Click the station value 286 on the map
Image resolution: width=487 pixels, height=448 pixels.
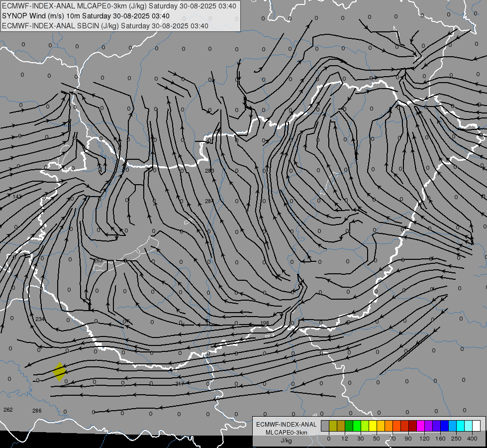[x=37, y=411]
